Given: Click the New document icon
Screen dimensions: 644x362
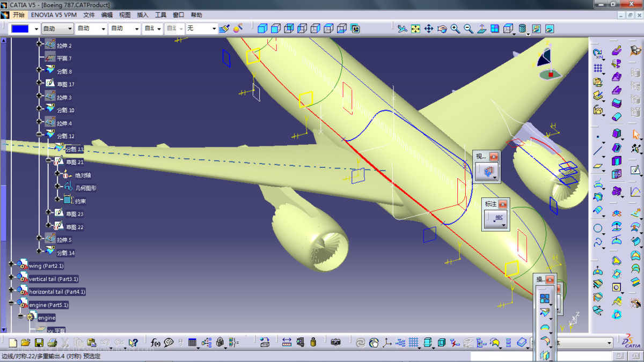Looking at the screenshot, I should (x=13, y=343).
